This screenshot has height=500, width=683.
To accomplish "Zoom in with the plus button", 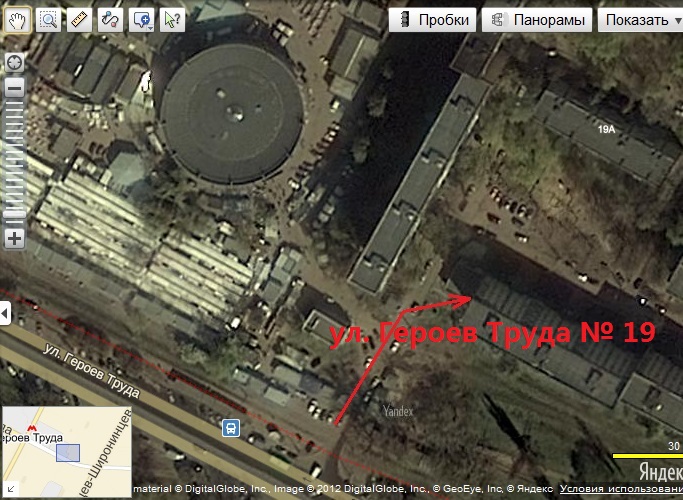I will 15,238.
